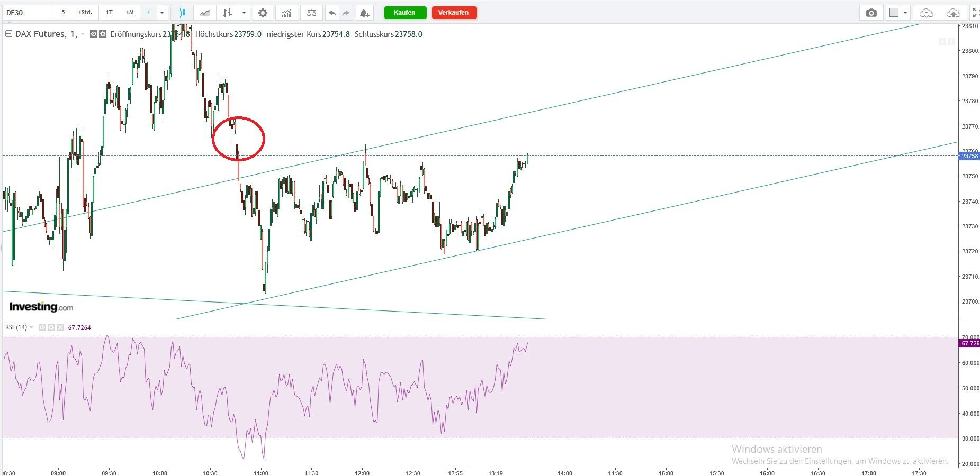The height and width of the screenshot is (476, 980).
Task: Toggle DAX Futures series visibility eye
Action: tap(94, 34)
